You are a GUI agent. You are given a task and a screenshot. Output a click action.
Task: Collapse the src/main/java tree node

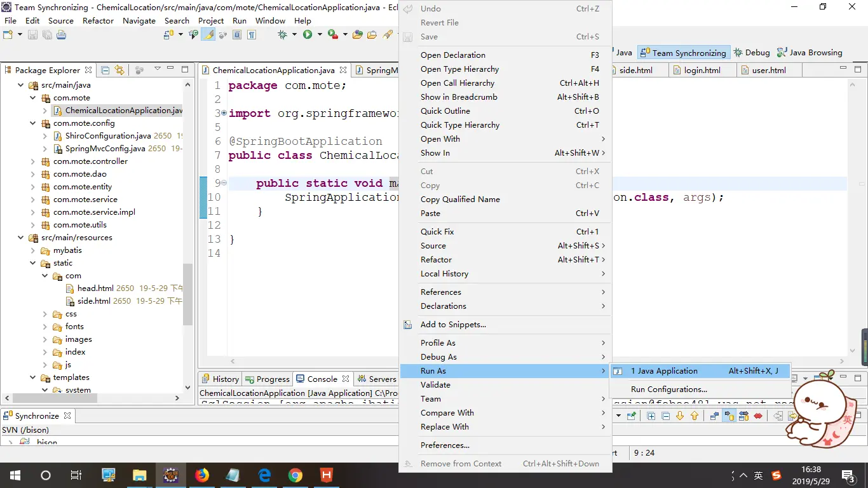[21, 85]
